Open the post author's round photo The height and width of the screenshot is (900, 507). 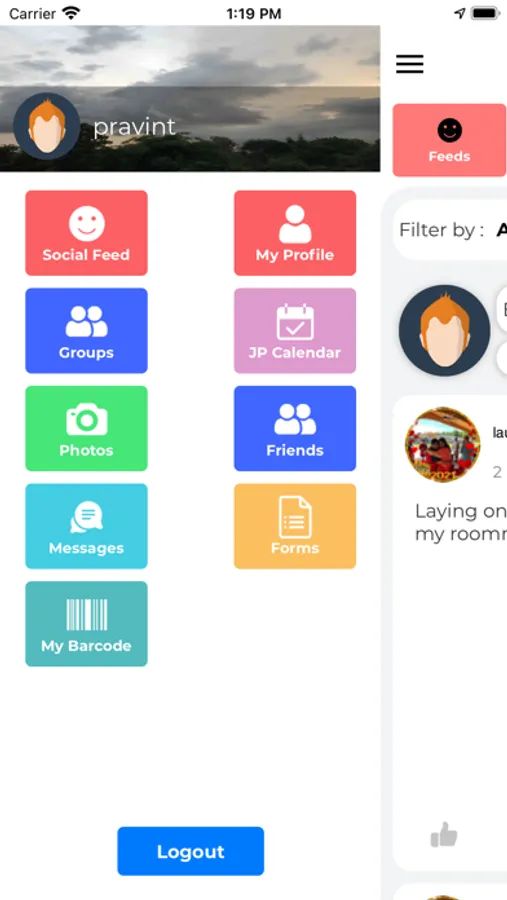442,445
